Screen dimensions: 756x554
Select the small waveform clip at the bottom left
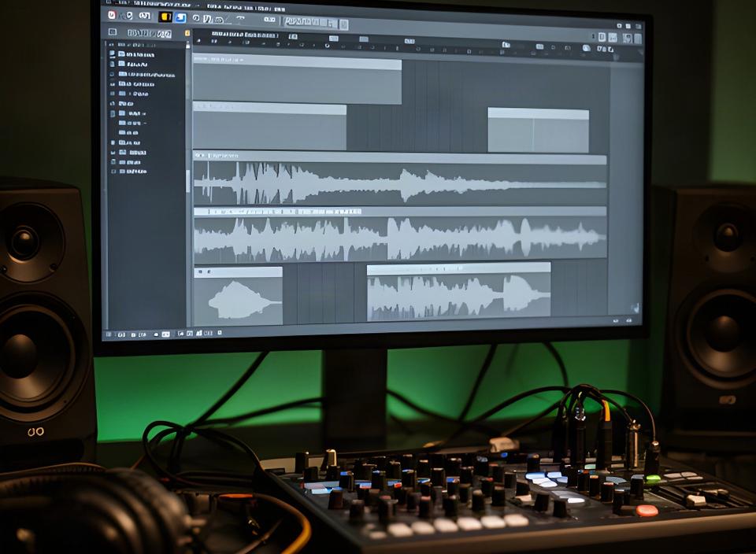tap(238, 296)
